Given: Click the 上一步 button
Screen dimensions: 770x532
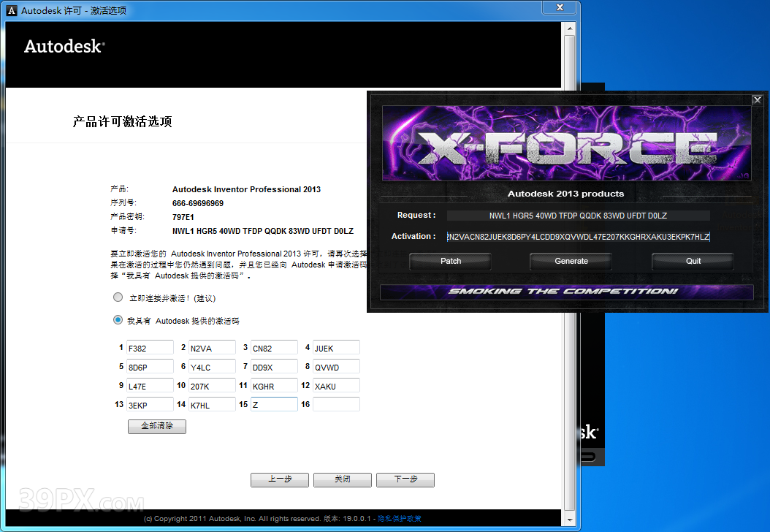Looking at the screenshot, I should pos(279,479).
